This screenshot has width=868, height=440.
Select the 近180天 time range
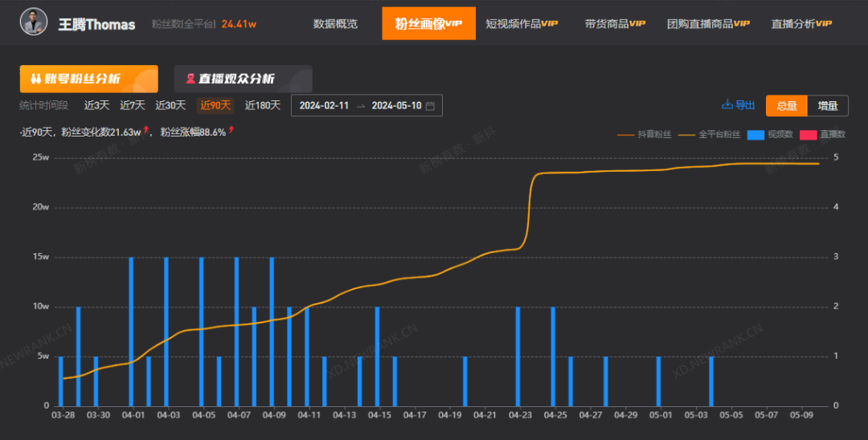[263, 105]
